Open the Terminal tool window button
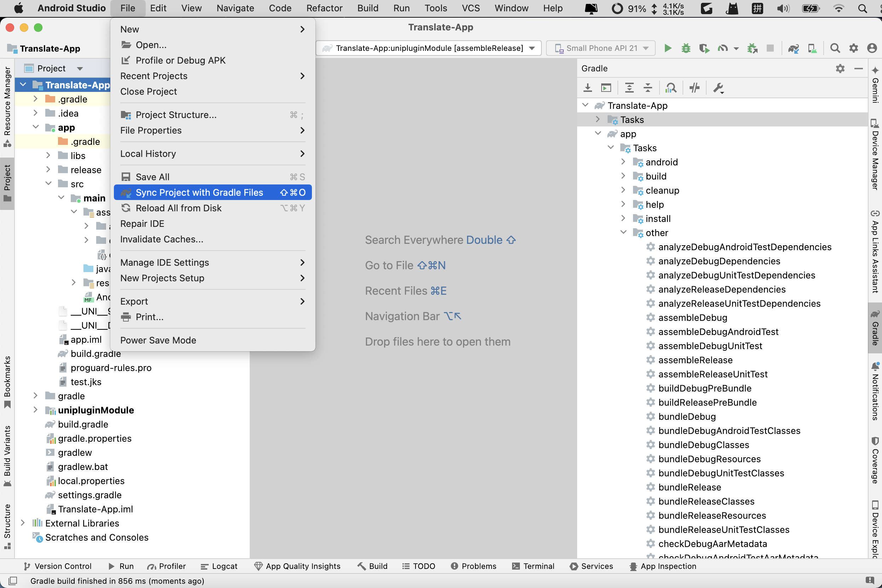Image resolution: width=882 pixels, height=588 pixels. pyautogui.click(x=533, y=566)
